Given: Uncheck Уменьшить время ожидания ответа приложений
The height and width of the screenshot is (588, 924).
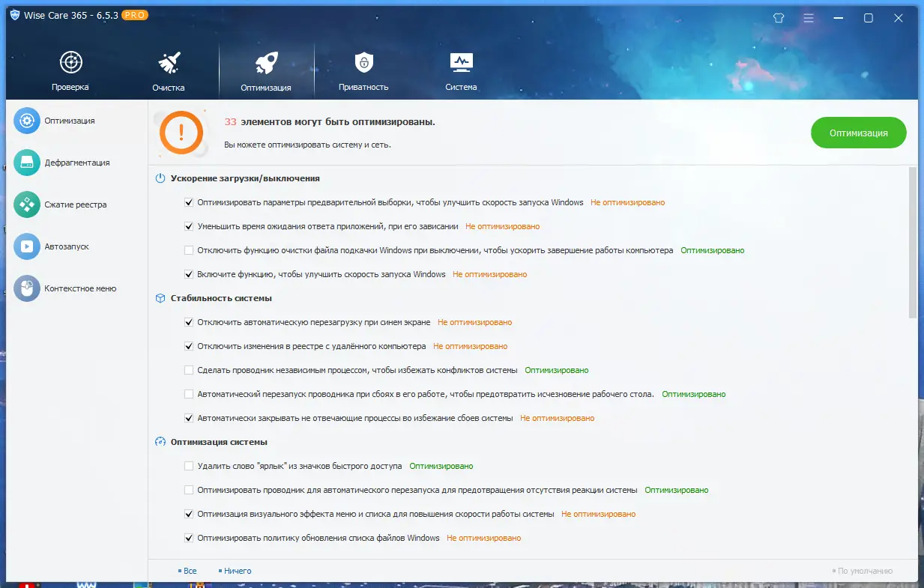Looking at the screenshot, I should coord(189,226).
